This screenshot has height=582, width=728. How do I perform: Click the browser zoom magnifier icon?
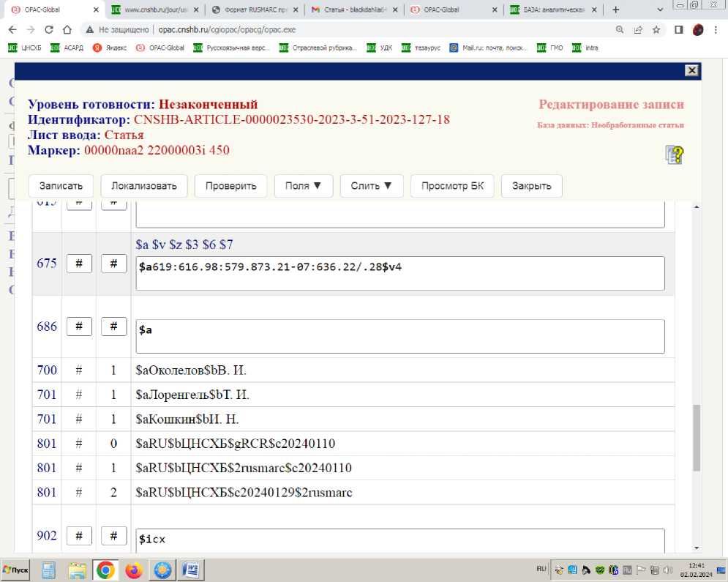[620, 30]
